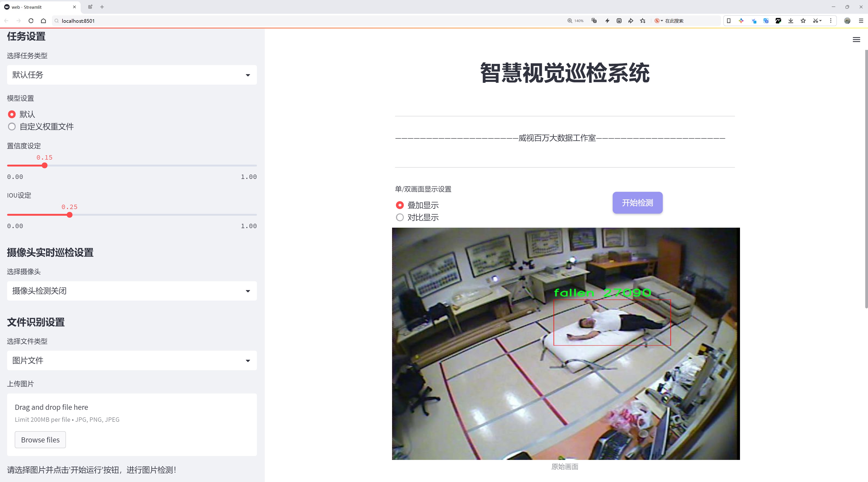Select the 自定义权重文件 radio option
The height and width of the screenshot is (482, 868).
click(x=12, y=127)
